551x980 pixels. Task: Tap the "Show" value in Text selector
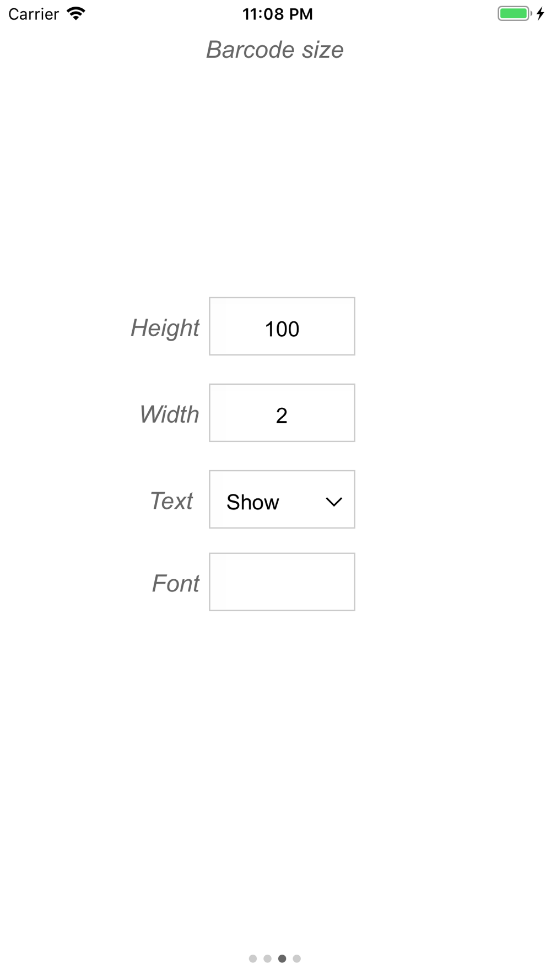coord(253,502)
